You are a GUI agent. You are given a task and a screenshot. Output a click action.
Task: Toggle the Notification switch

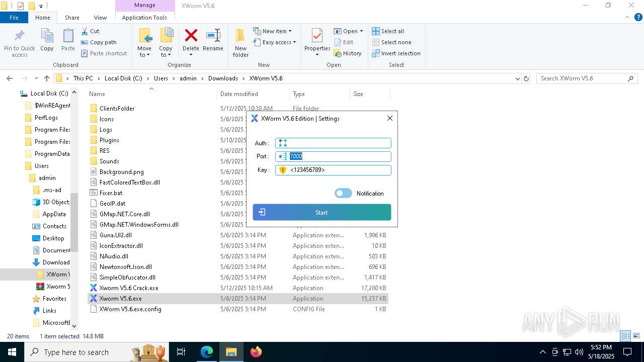pos(344,193)
